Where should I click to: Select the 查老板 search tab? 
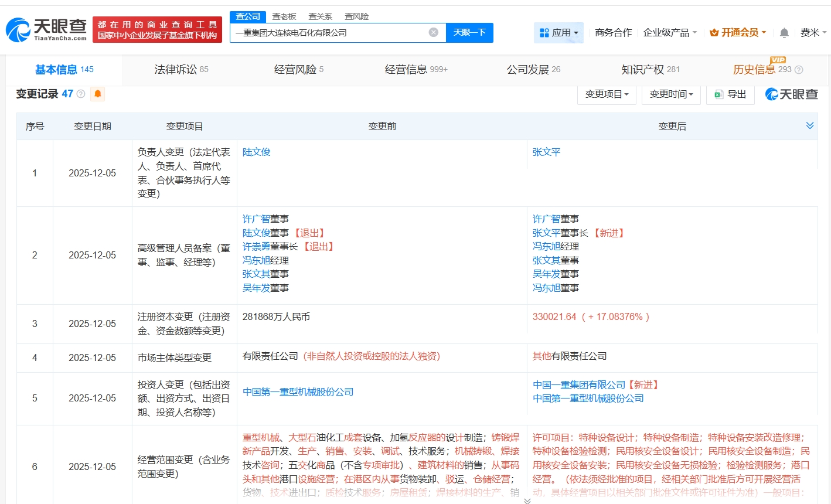(284, 16)
